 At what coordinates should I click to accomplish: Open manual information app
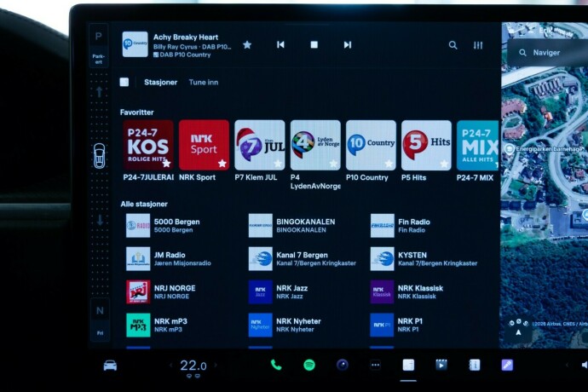475,365
